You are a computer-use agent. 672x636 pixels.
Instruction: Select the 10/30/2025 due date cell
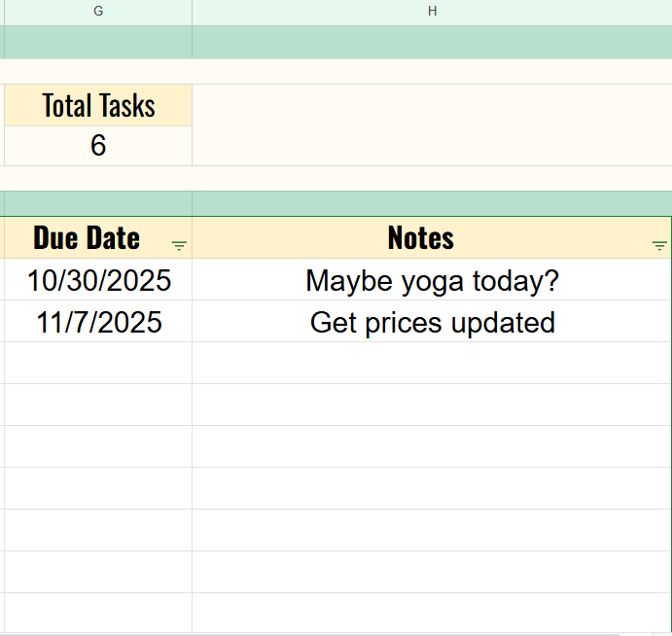(x=98, y=280)
